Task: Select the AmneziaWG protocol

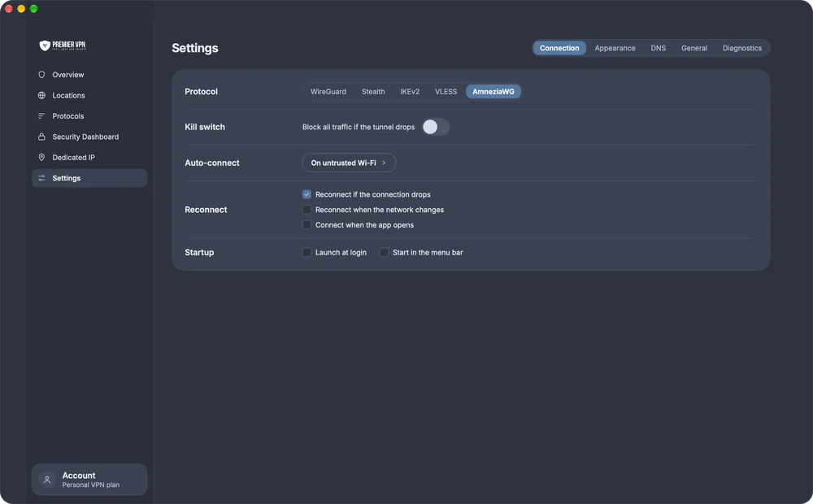Action: pos(493,91)
